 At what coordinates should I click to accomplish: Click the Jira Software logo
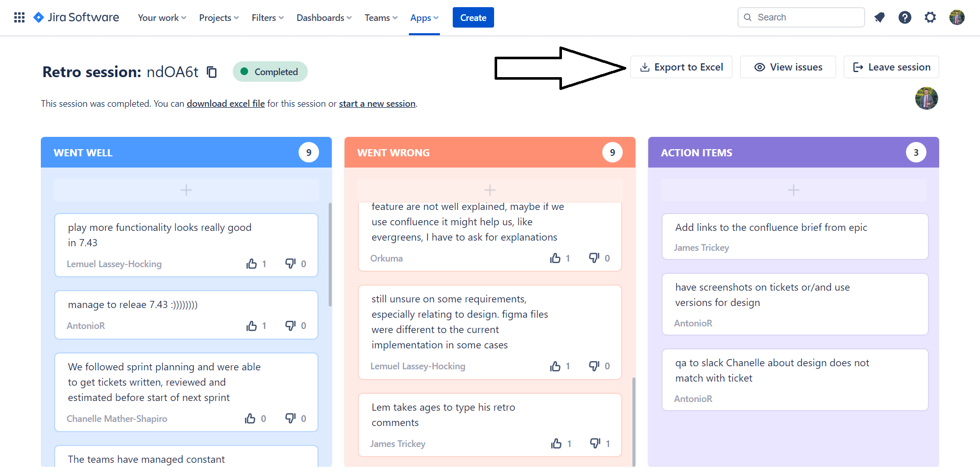76,17
